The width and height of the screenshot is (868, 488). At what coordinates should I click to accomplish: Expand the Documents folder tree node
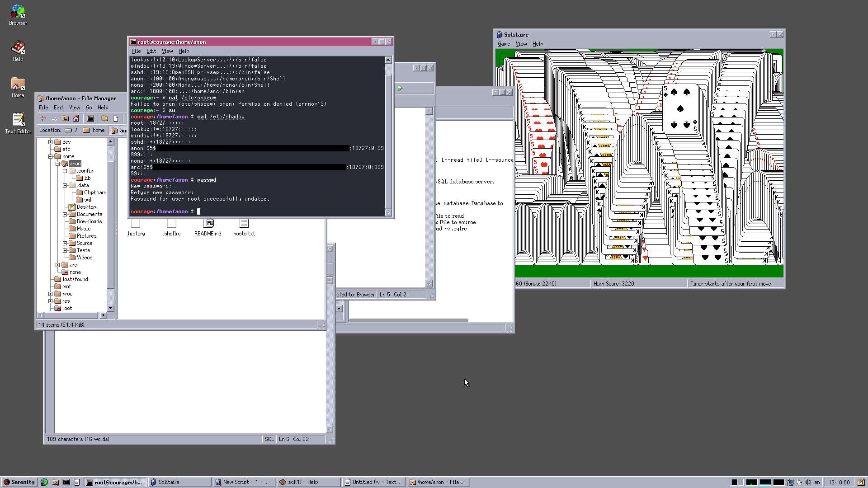65,214
